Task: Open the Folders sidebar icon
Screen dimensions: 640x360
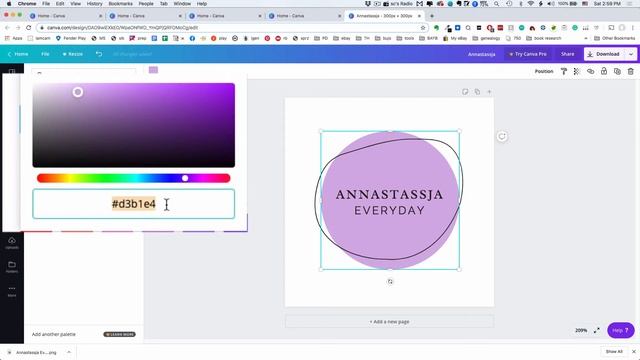Action: 12,267
